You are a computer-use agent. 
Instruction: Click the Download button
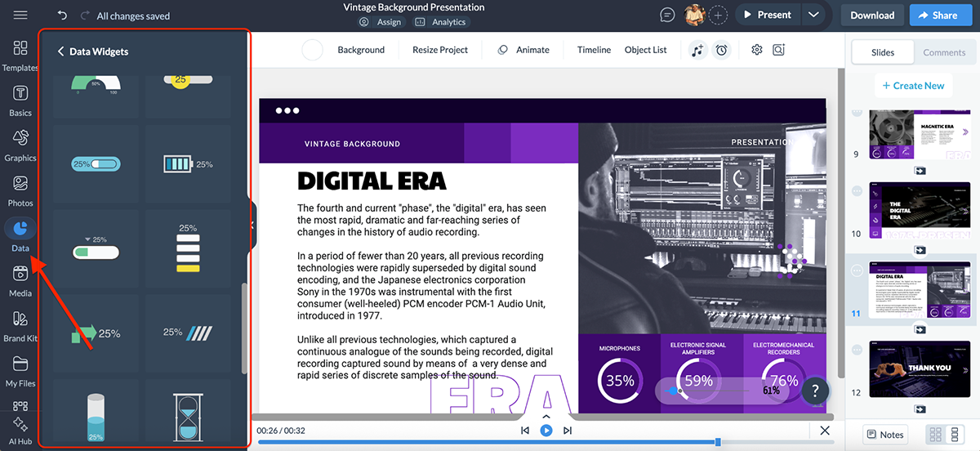[x=872, y=15]
